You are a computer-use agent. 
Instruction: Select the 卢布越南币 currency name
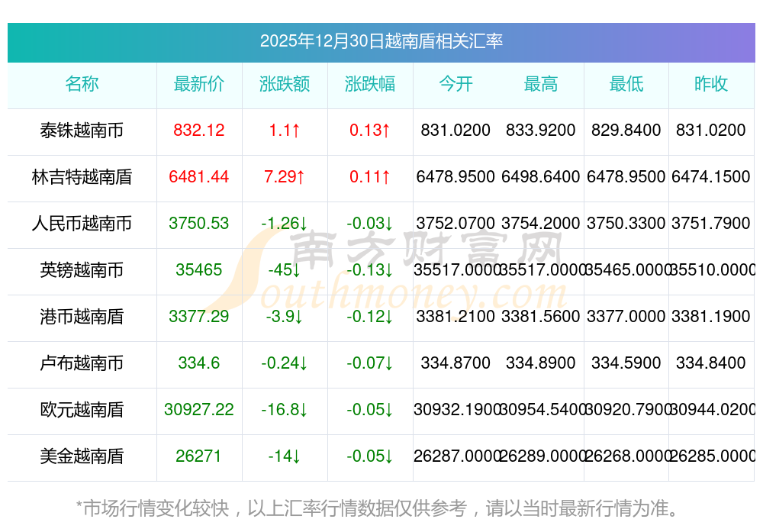pyautogui.click(x=82, y=363)
